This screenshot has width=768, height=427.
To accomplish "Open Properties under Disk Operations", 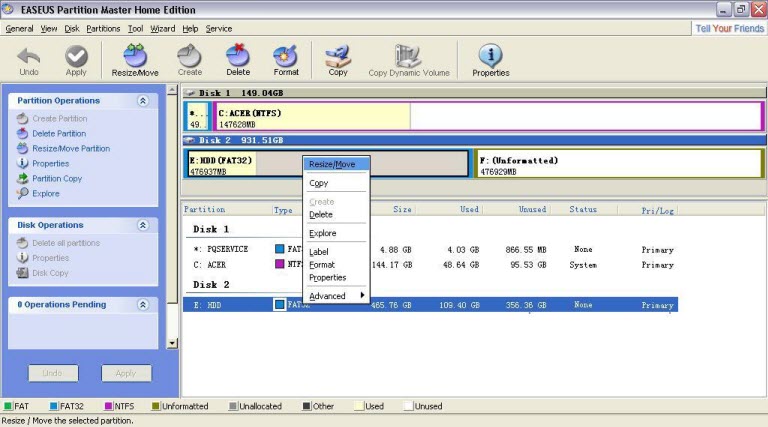I will pyautogui.click(x=50, y=258).
